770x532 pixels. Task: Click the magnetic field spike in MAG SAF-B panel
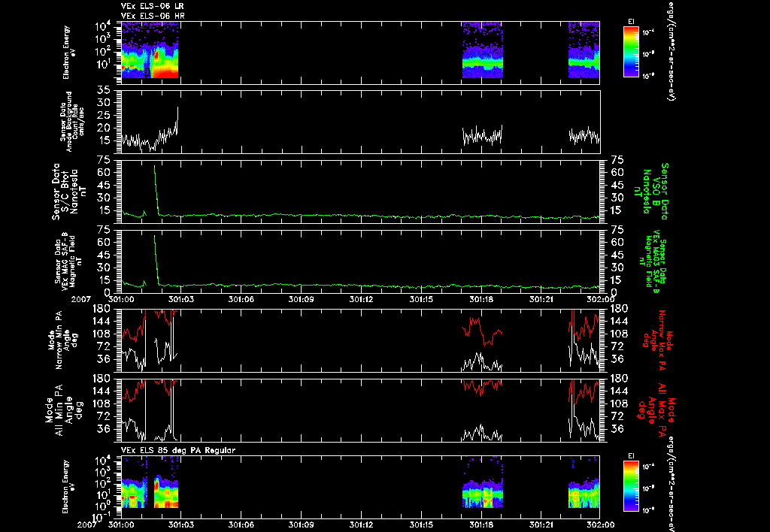coord(156,259)
